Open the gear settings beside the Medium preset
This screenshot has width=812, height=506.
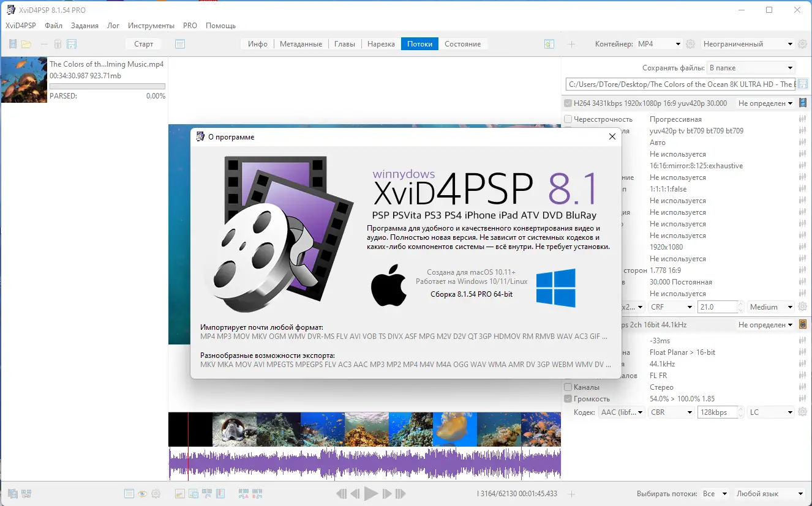click(803, 307)
